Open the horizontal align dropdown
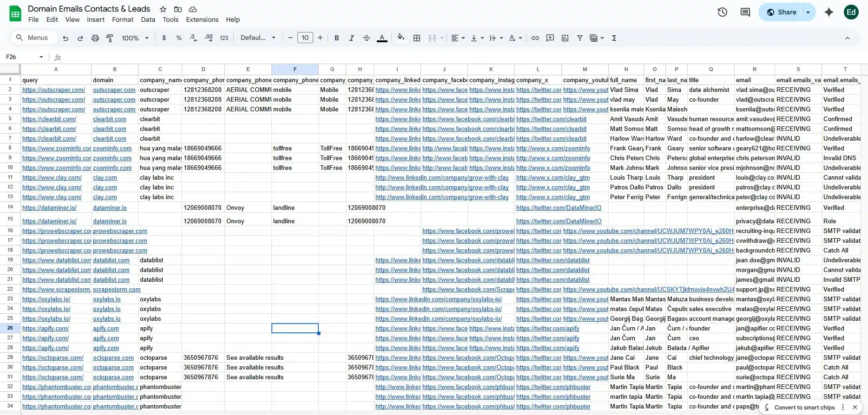Viewport: 868px width, 415px height. tap(458, 38)
